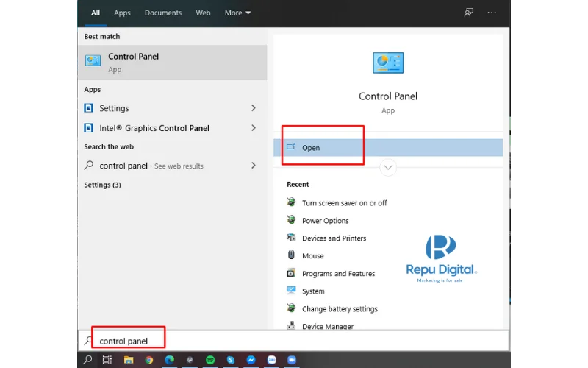Expand more actions with the round chevron-down button

pos(388,168)
